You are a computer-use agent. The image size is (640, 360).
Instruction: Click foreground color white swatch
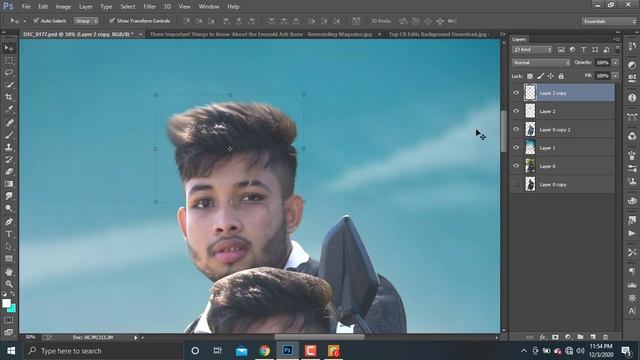click(6, 303)
